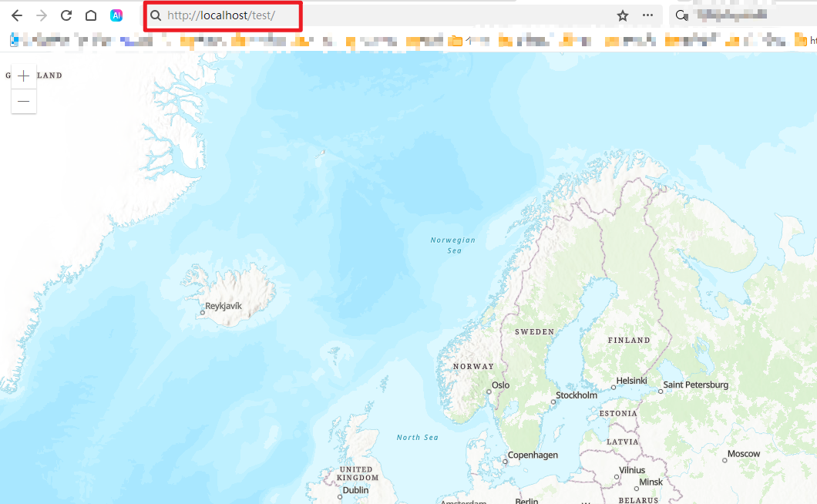Click the BELARUS country label
The height and width of the screenshot is (504, 817).
(x=639, y=500)
